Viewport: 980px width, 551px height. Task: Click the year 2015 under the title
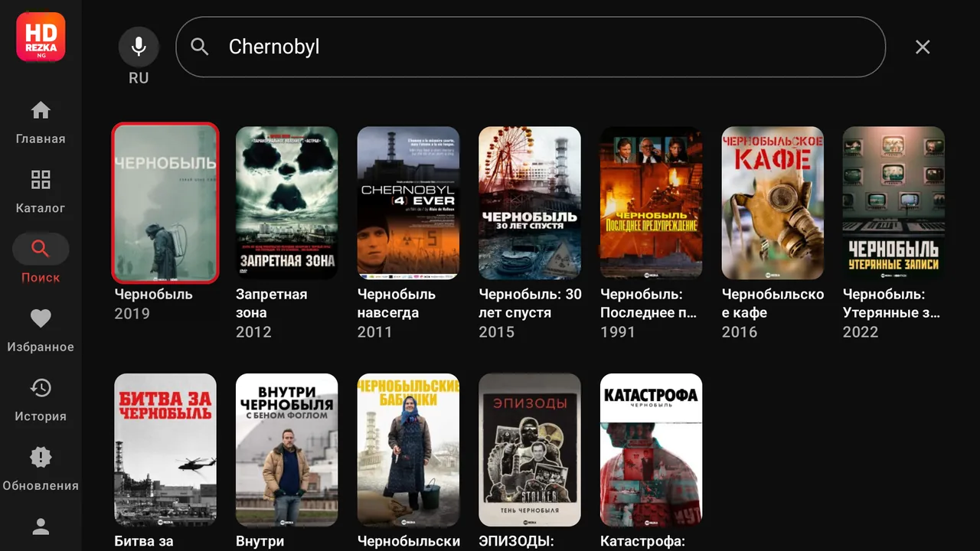pos(497,332)
